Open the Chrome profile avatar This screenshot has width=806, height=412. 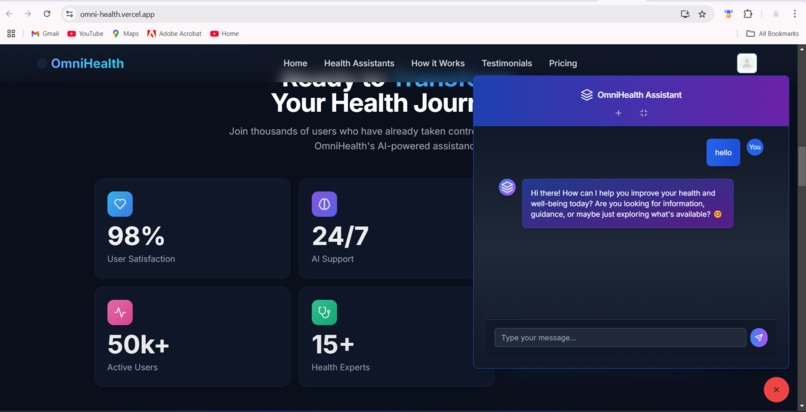775,14
